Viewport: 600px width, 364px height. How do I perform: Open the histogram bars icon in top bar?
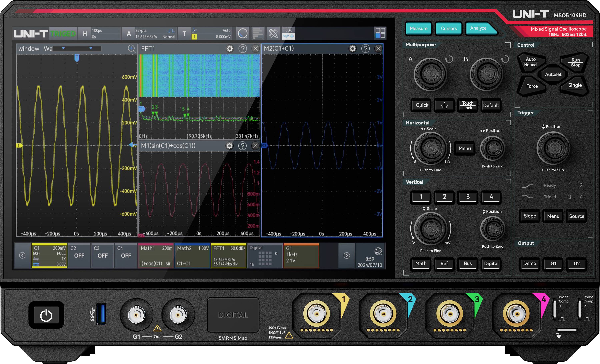pyautogui.click(x=258, y=33)
